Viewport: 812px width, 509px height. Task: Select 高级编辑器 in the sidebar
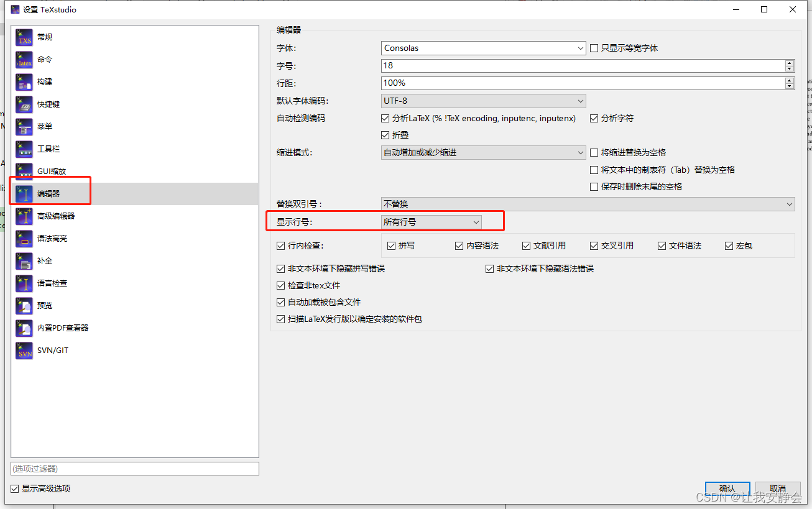pos(134,216)
